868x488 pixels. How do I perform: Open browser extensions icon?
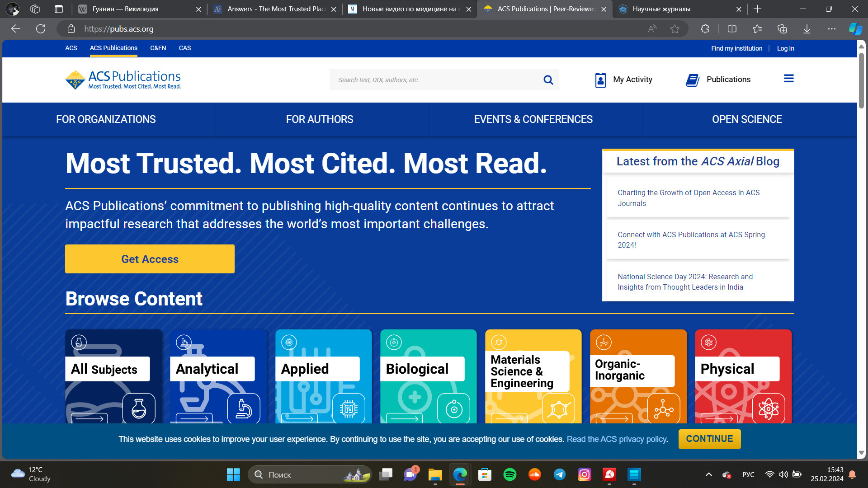[705, 29]
